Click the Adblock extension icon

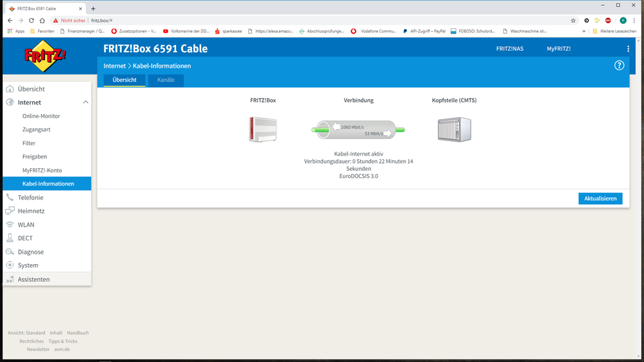click(609, 21)
